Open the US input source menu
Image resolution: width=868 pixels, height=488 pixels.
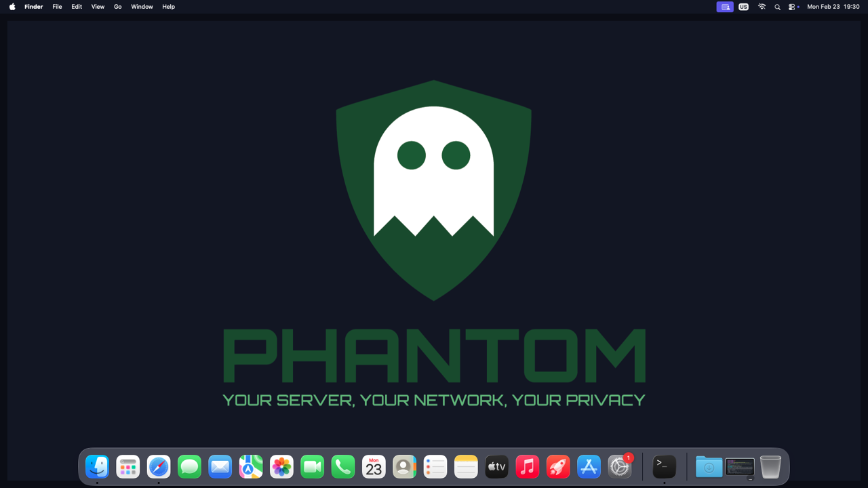(x=743, y=7)
